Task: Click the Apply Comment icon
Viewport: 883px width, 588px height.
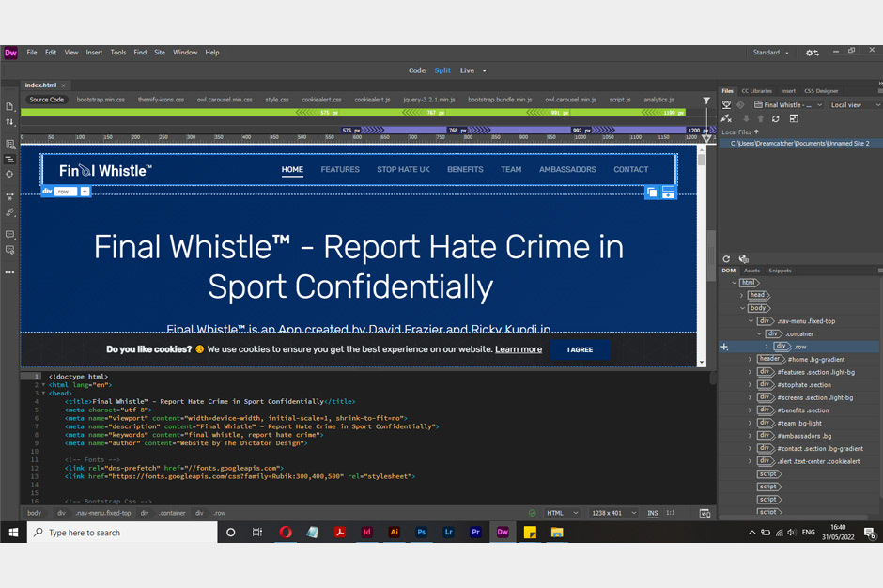Action: tap(9, 234)
